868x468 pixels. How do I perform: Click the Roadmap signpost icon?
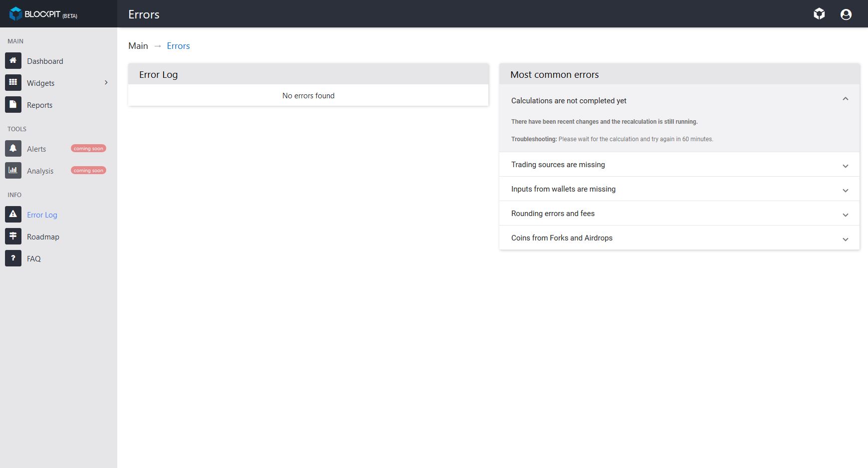pyautogui.click(x=13, y=236)
